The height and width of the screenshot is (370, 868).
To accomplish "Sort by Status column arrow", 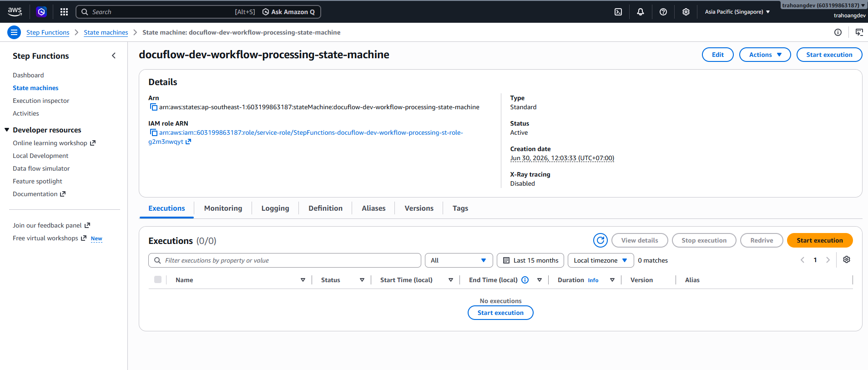I will point(362,280).
